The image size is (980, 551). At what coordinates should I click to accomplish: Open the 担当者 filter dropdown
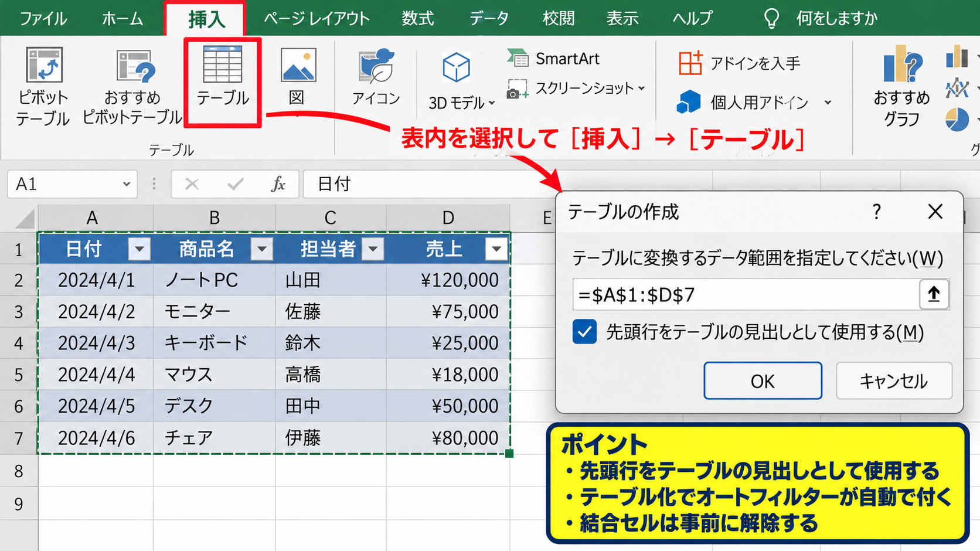tap(373, 249)
